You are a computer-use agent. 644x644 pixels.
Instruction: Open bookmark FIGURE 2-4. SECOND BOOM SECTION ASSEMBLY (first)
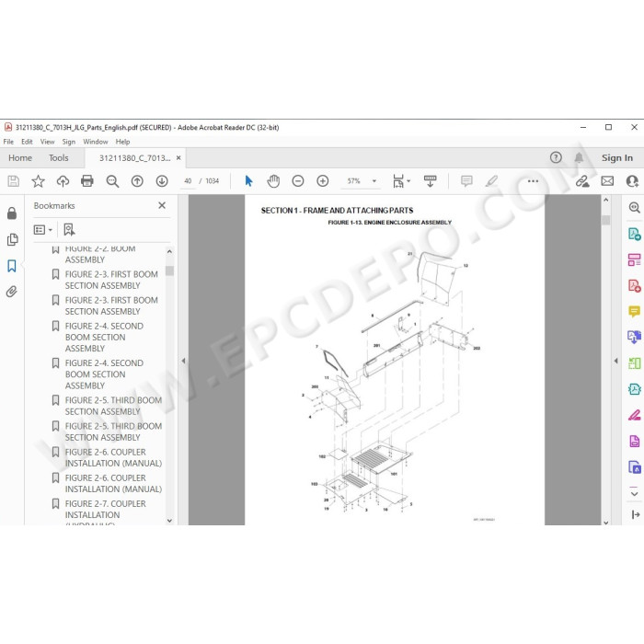click(x=104, y=338)
